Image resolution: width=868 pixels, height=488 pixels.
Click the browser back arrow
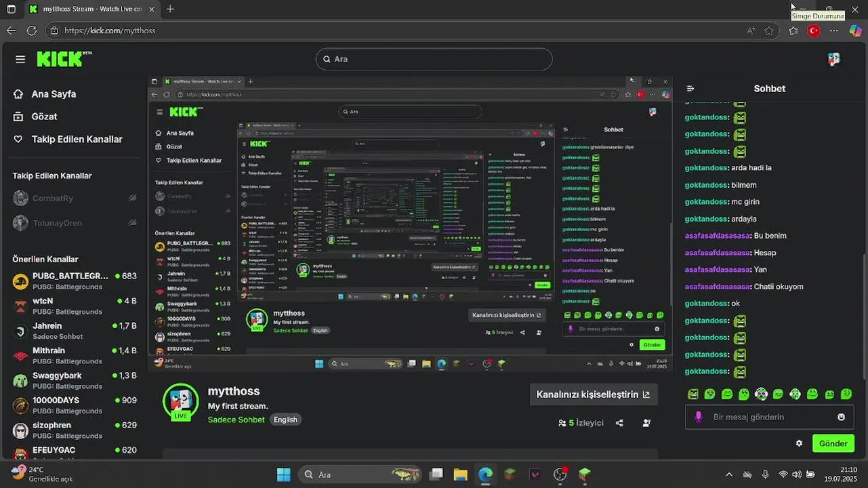pyautogui.click(x=11, y=30)
